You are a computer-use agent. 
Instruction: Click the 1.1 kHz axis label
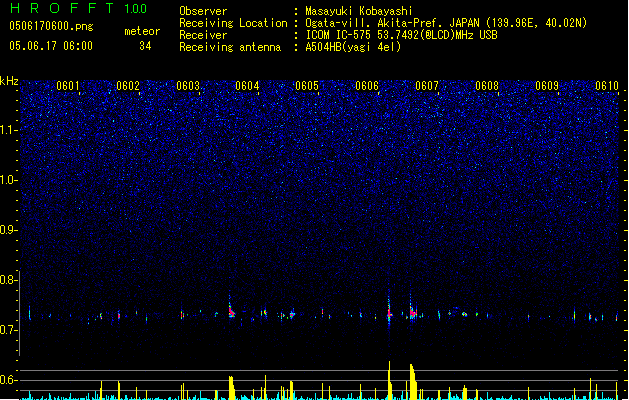(9, 130)
